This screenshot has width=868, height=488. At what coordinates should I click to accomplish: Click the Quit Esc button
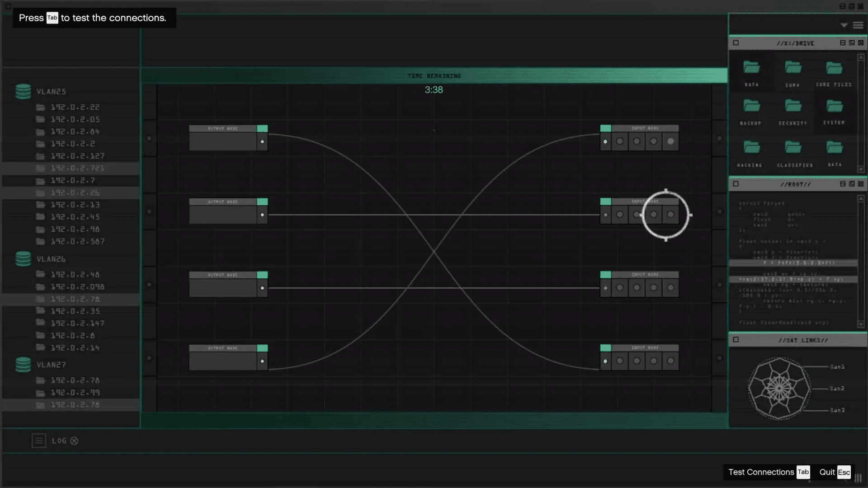click(835, 472)
